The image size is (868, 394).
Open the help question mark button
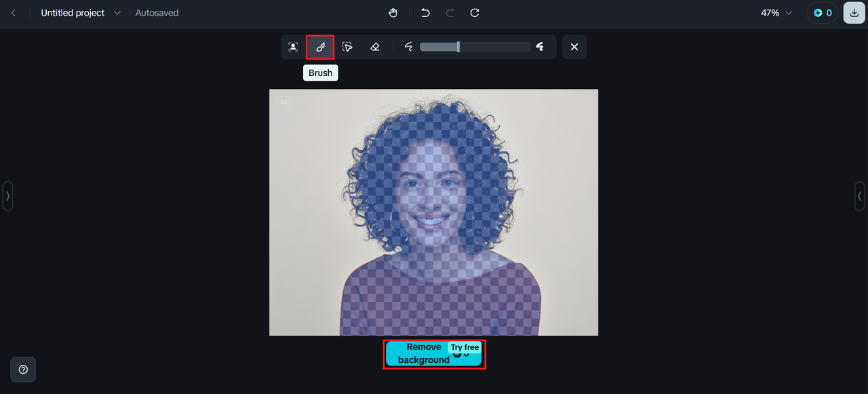(23, 370)
